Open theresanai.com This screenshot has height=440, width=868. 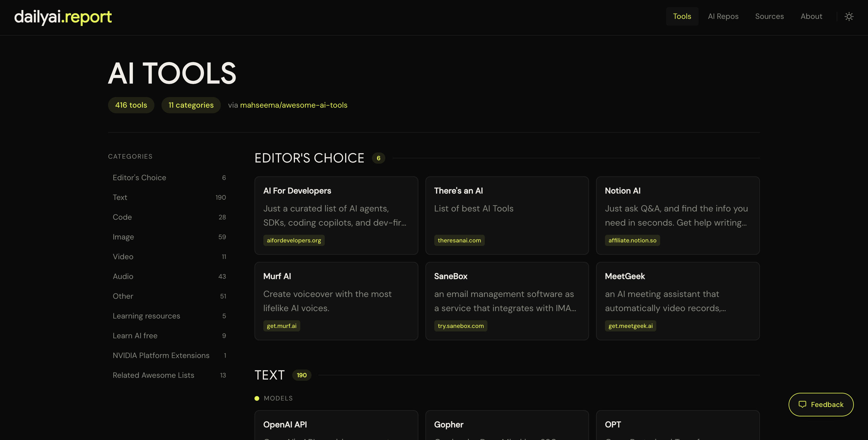click(x=459, y=240)
